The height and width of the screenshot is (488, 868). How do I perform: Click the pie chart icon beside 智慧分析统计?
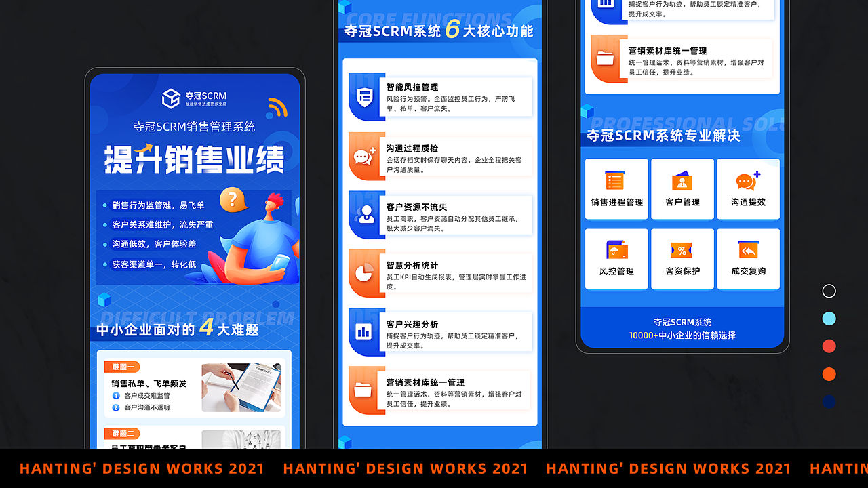363,273
